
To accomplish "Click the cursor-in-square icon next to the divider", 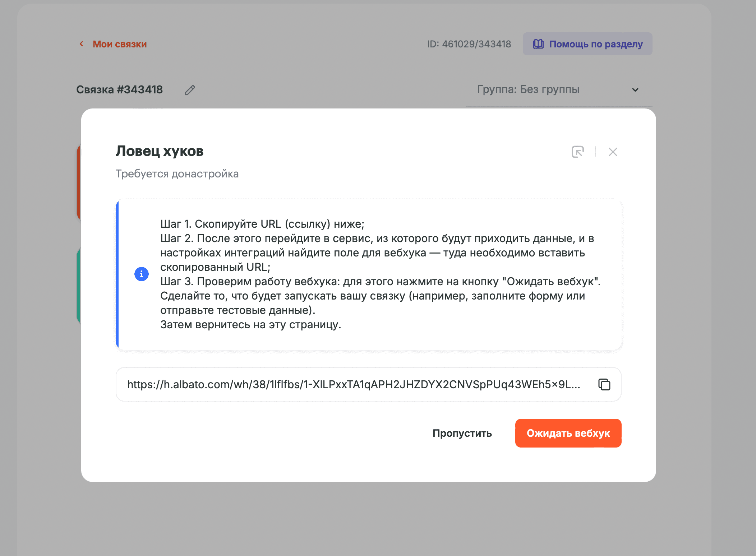I will coord(578,152).
